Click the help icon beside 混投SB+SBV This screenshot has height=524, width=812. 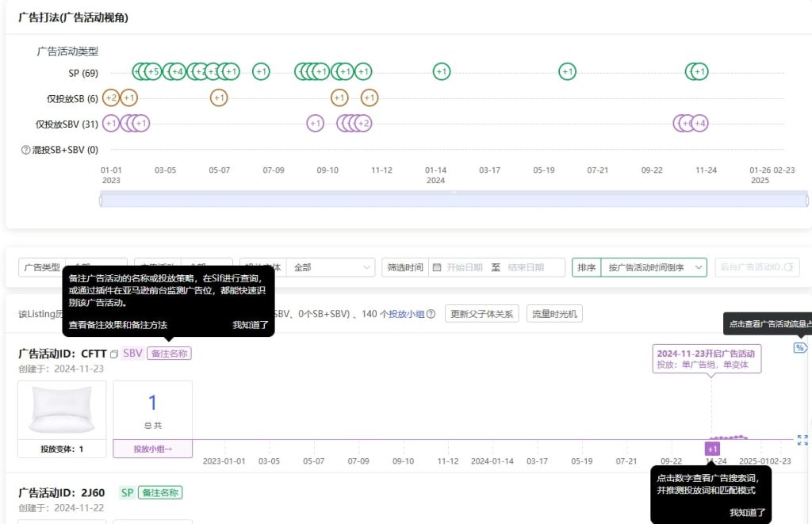(x=26, y=149)
